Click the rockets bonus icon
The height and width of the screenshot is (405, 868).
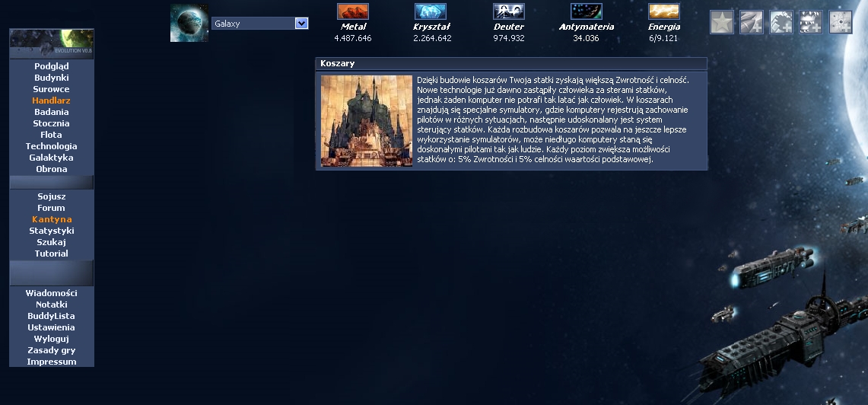(752, 22)
